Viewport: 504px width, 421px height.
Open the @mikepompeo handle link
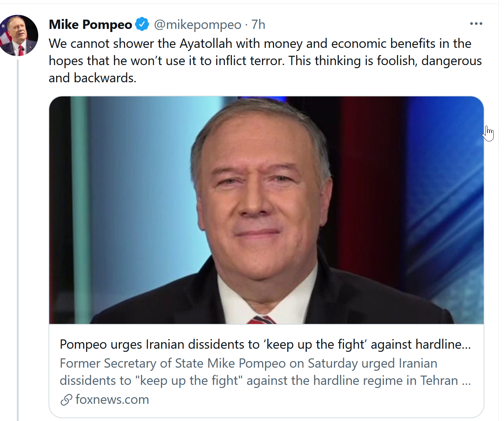(x=198, y=25)
